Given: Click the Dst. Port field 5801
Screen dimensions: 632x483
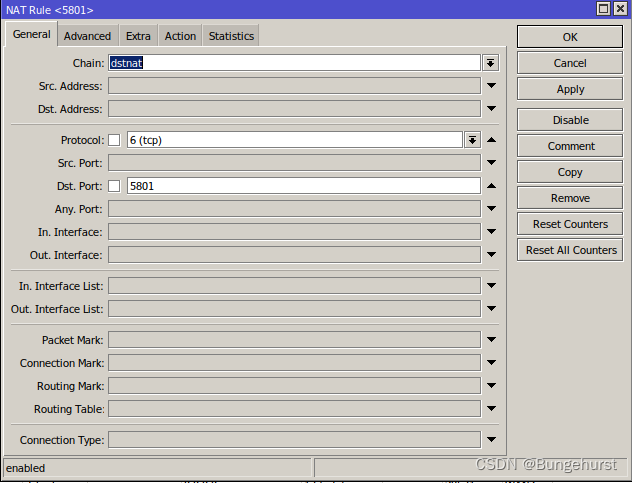Looking at the screenshot, I should (304, 186).
